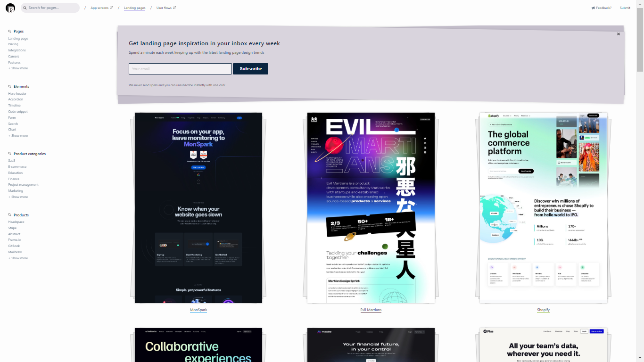Open the MonSpark landing page thumbnail
This screenshot has height=362, width=644.
(198, 208)
